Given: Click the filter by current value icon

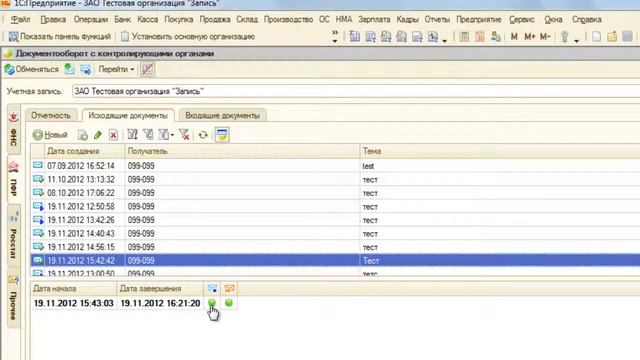Looking at the screenshot, I should pos(148,135).
